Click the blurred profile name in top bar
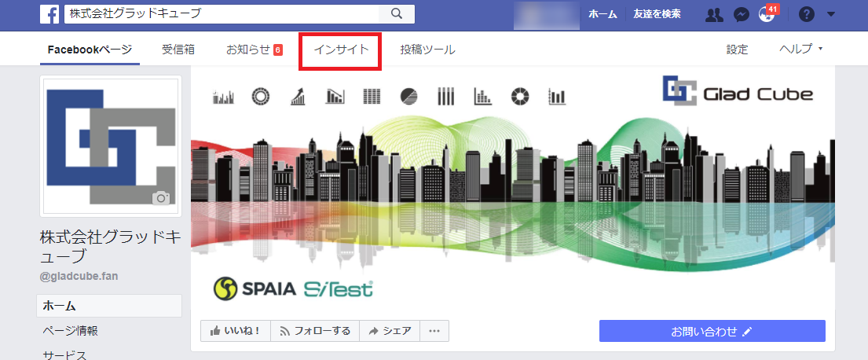Image resolution: width=868 pixels, height=360 pixels. (546, 15)
